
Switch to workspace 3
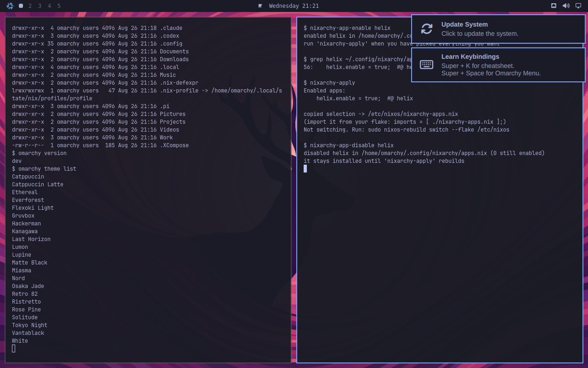(40, 6)
